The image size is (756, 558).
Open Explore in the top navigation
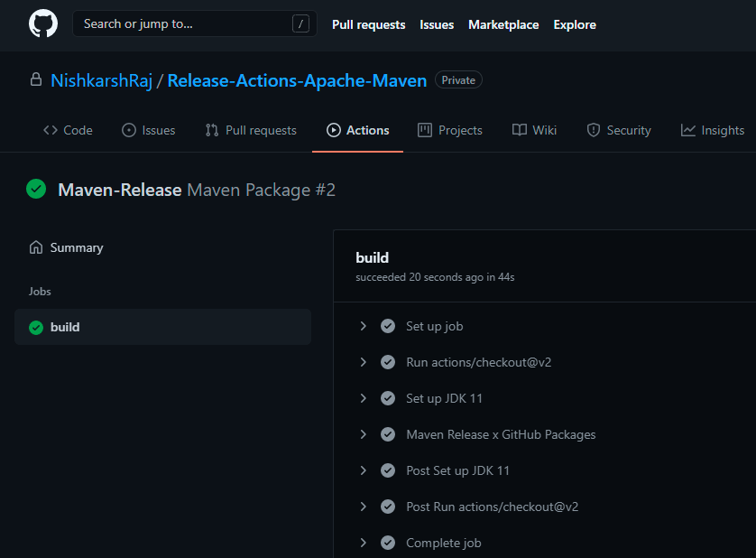(x=575, y=24)
